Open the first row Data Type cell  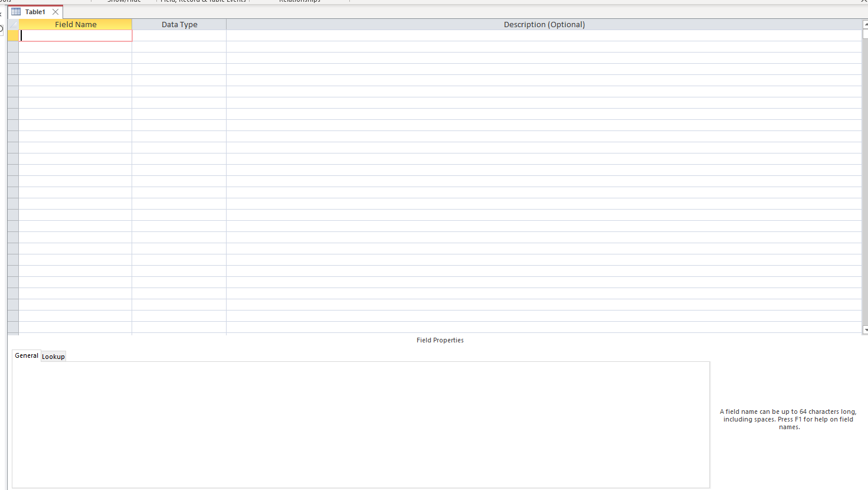[179, 35]
